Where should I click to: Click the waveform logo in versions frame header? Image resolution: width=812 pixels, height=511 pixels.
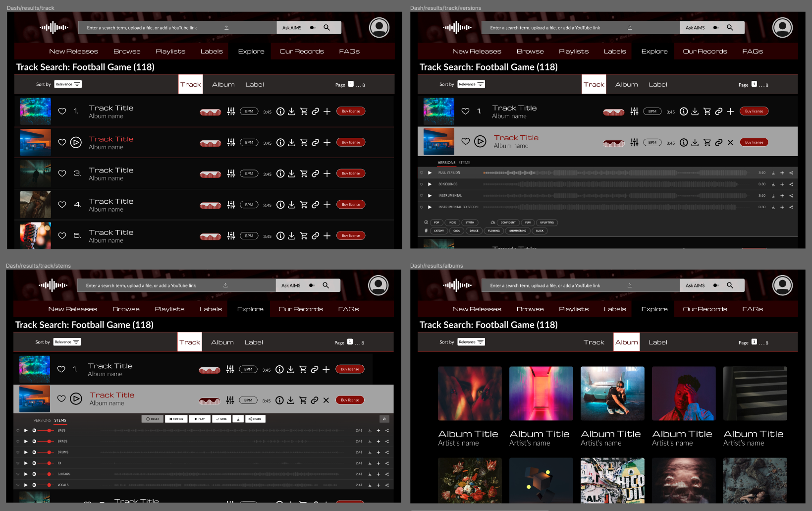(x=457, y=28)
